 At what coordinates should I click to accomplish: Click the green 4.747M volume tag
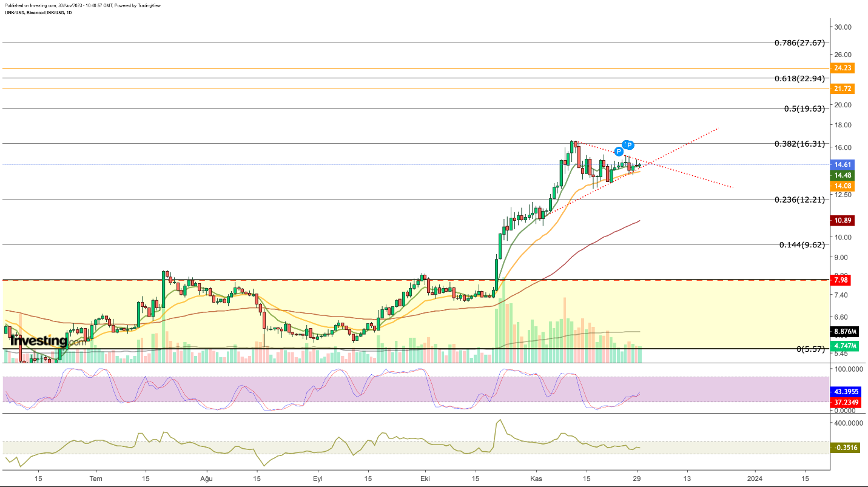point(845,346)
